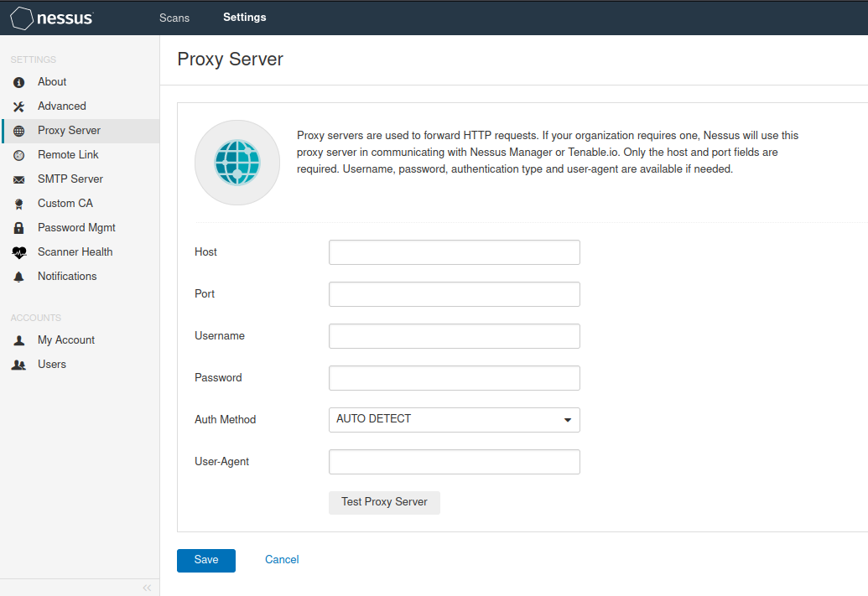The width and height of the screenshot is (868, 596).
Task: Click the Remote Link icon
Action: (18, 156)
